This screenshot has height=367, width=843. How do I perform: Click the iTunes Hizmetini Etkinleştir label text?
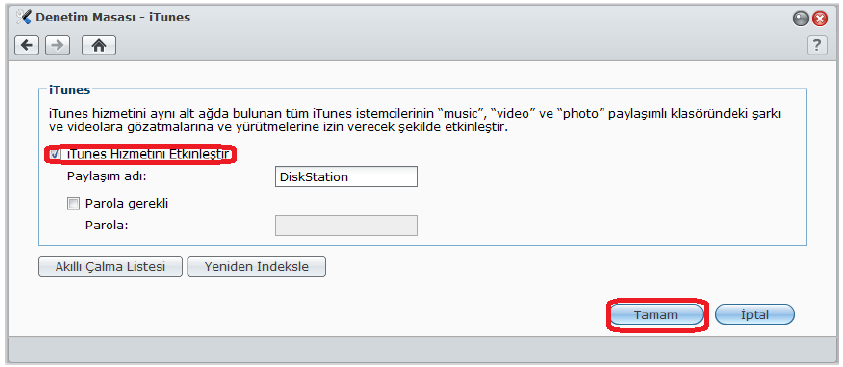click(149, 155)
